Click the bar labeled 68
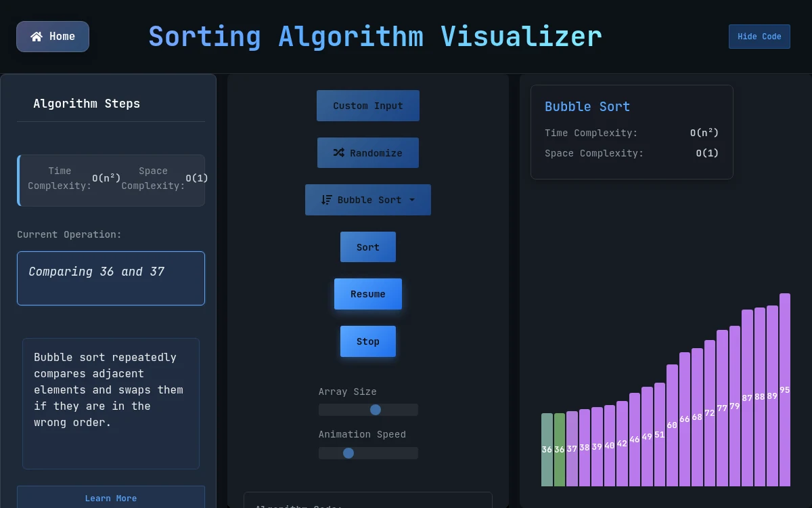 (697, 417)
